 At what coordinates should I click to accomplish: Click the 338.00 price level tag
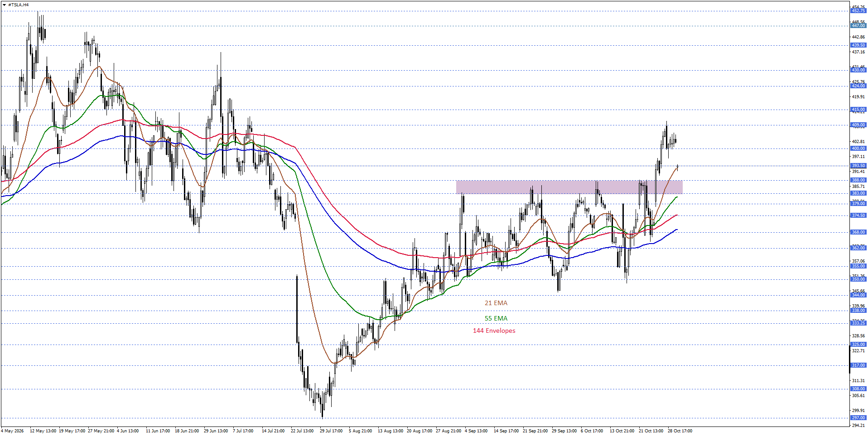858,311
